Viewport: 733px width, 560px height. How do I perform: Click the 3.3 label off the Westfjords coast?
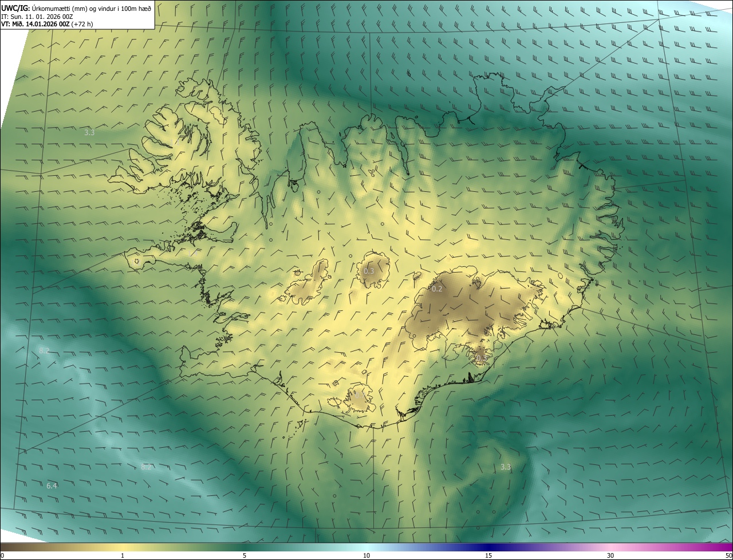89,132
